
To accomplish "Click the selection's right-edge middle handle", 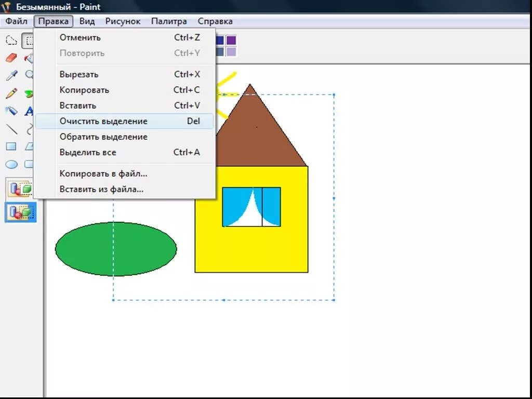I will pyautogui.click(x=334, y=198).
